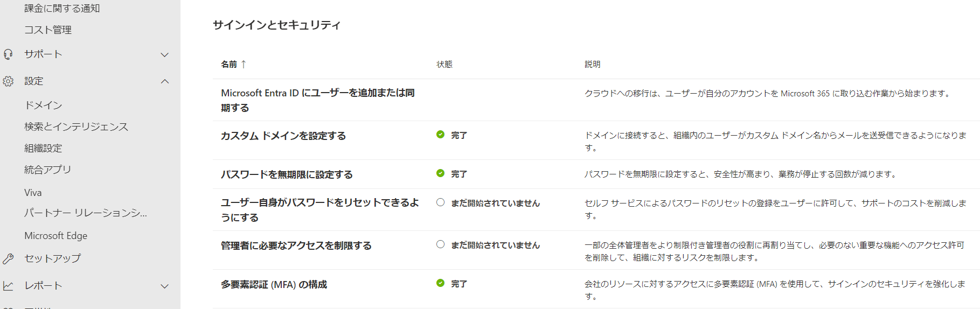Click green completed check for カスタム ドメイン
The height and width of the screenshot is (309, 980).
pos(440,135)
